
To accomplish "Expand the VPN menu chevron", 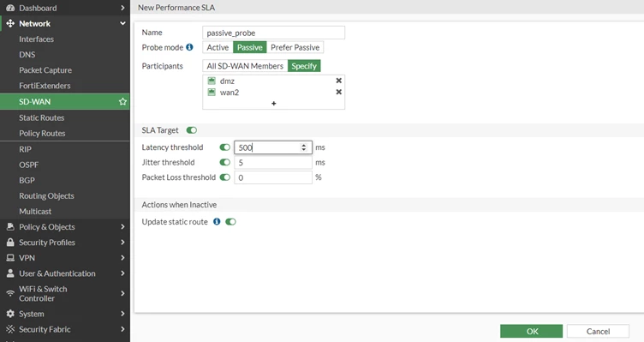I will click(122, 258).
